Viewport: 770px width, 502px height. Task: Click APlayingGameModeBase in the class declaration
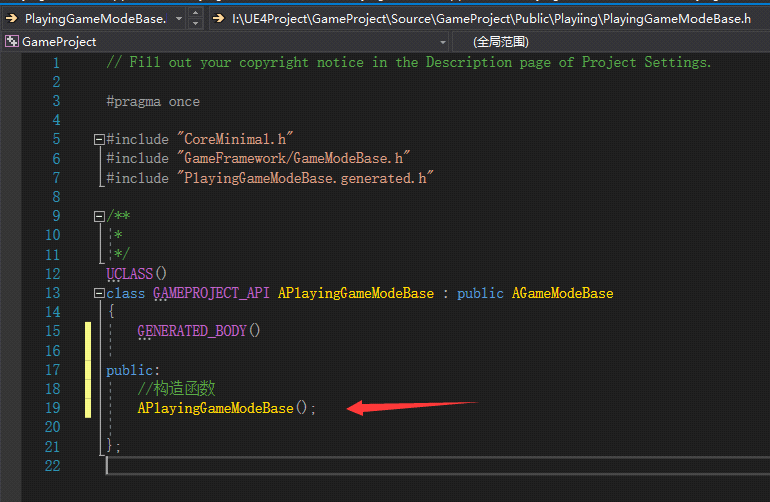point(356,293)
